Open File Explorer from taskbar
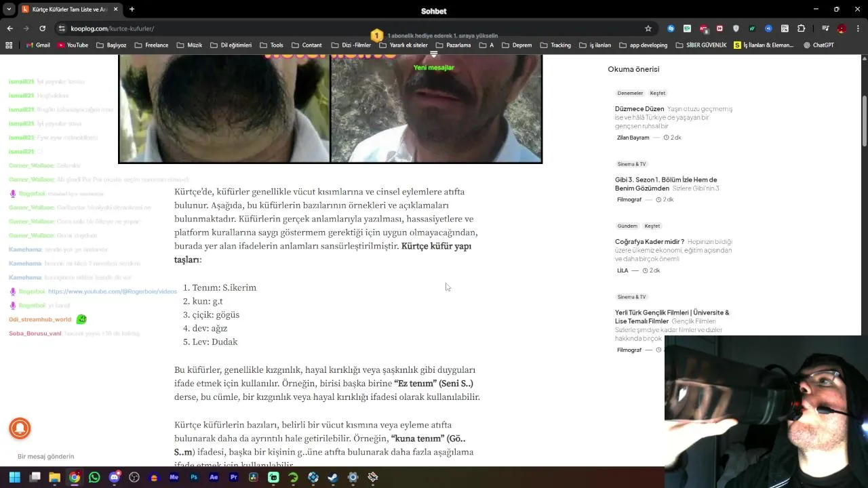 (x=54, y=477)
